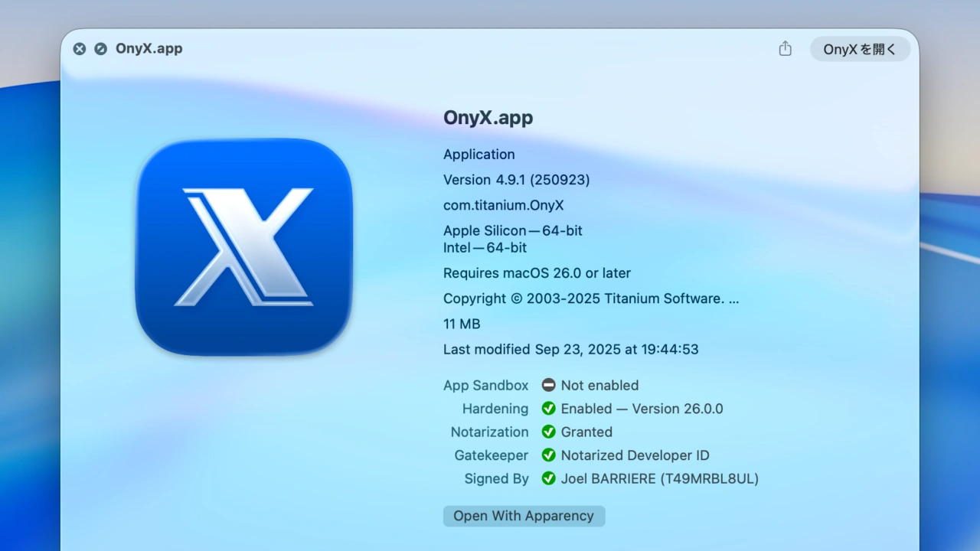980x551 pixels.
Task: Click the Gatekeeper row label
Action: (x=491, y=455)
